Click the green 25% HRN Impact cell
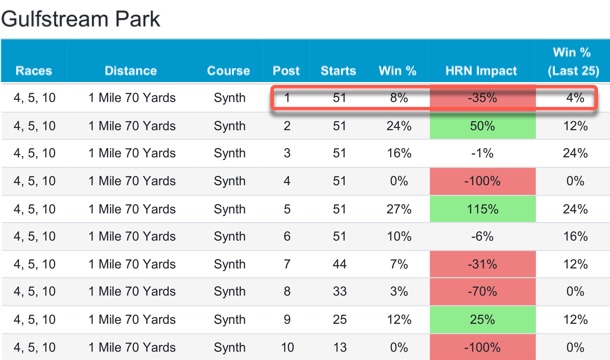The height and width of the screenshot is (360, 610). (x=482, y=320)
